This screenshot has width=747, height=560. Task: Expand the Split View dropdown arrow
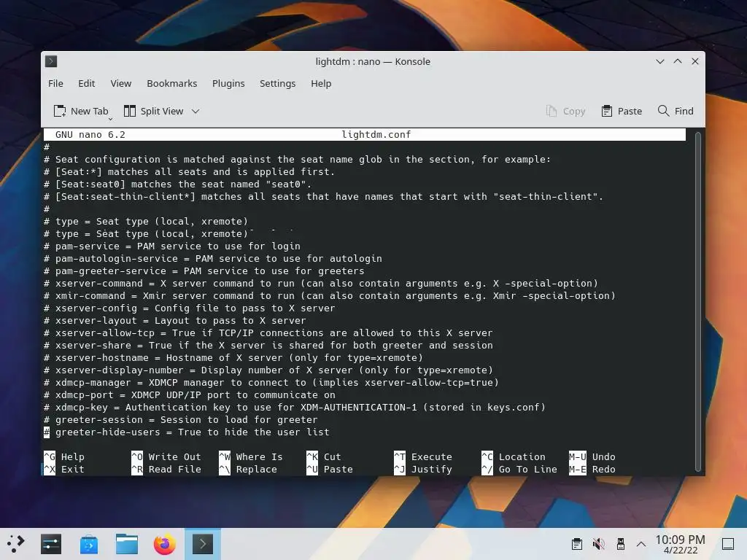click(x=196, y=112)
